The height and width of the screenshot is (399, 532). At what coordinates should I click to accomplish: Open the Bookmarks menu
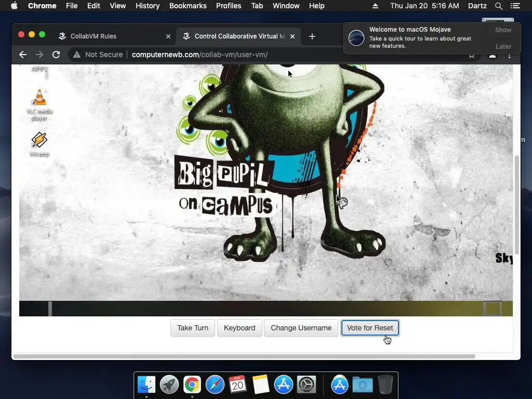pyautogui.click(x=188, y=6)
